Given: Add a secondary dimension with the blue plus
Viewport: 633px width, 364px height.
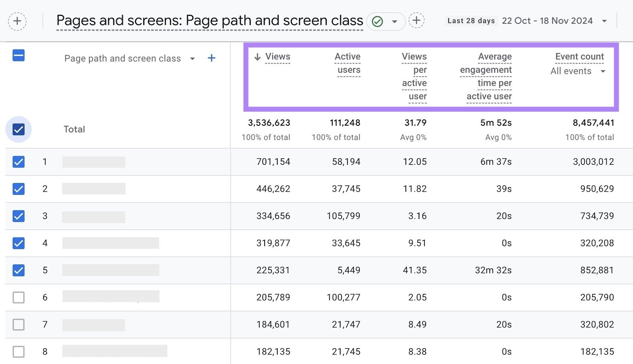Looking at the screenshot, I should [212, 58].
